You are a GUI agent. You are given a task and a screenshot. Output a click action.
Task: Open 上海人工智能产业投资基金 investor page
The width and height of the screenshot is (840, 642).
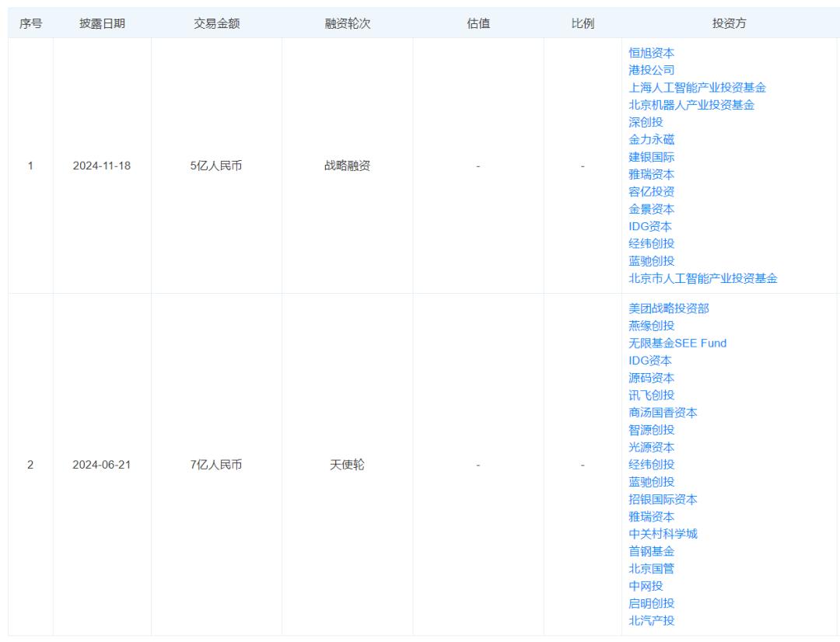coord(697,88)
